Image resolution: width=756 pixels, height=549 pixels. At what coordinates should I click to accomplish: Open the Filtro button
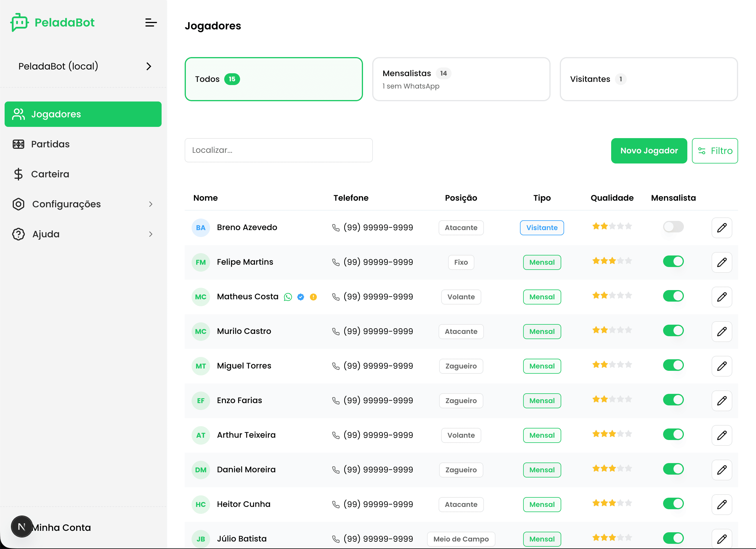pyautogui.click(x=715, y=151)
